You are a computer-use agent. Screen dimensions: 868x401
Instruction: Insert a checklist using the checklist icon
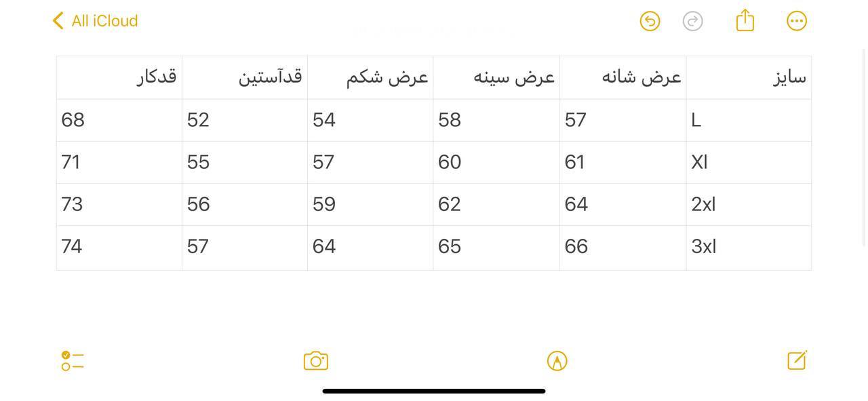click(x=73, y=360)
